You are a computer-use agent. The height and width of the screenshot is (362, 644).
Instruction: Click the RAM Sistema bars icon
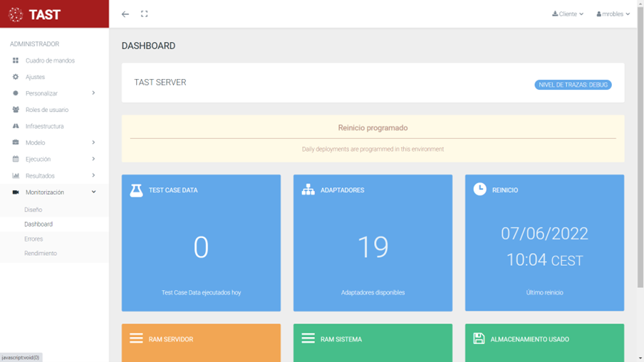tap(308, 338)
